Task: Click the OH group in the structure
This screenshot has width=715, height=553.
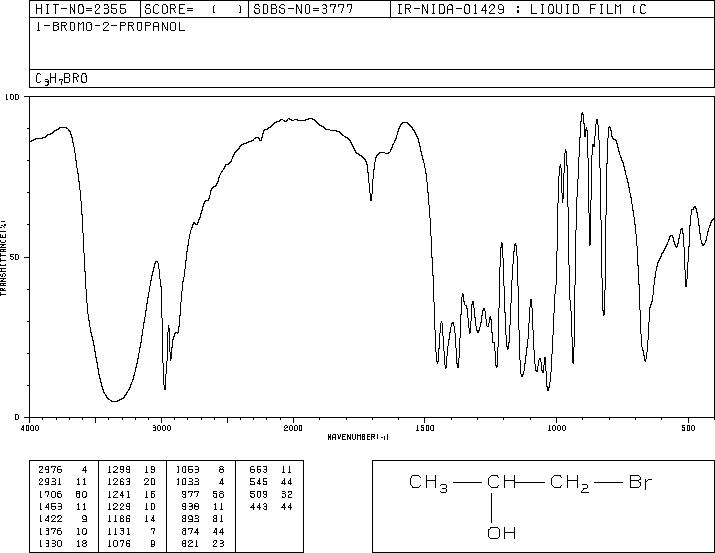Action: 502,533
